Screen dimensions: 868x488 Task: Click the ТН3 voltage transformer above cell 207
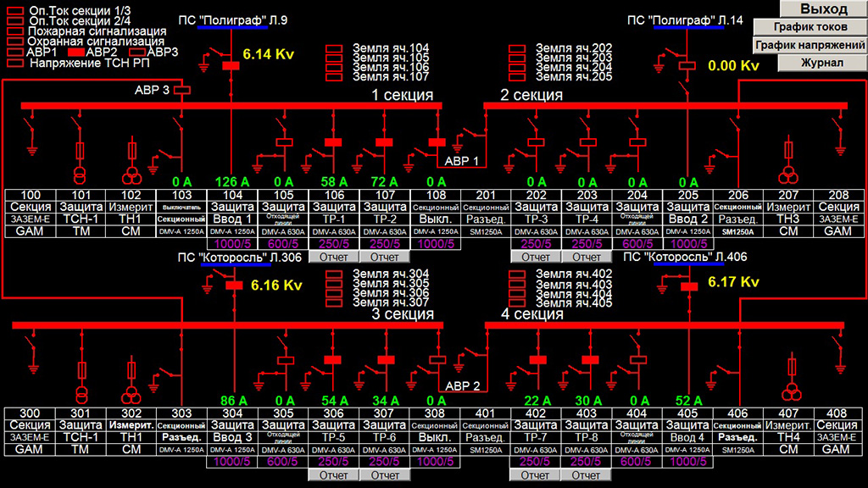tap(788, 175)
